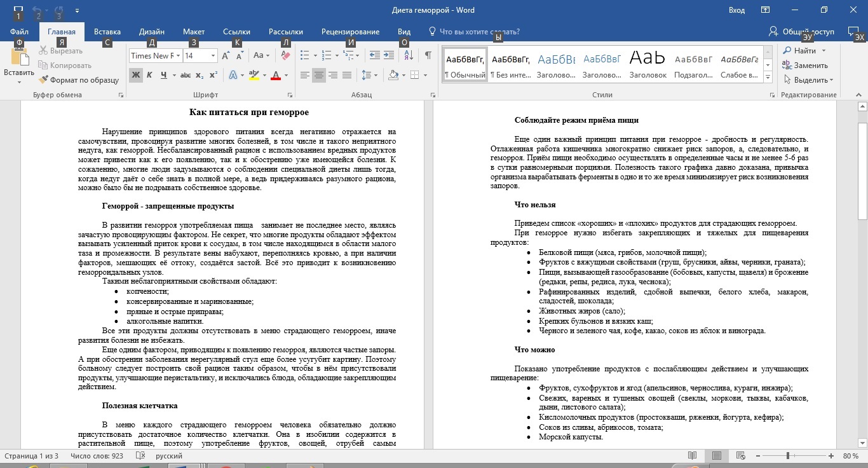Select the Без интервала style
The image size is (868, 468).
point(510,65)
